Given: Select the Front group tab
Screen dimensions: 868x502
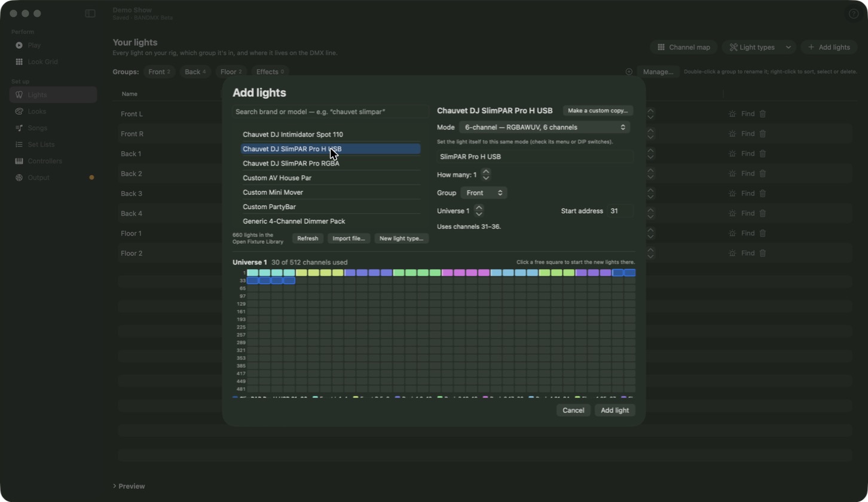Looking at the screenshot, I should (x=159, y=72).
